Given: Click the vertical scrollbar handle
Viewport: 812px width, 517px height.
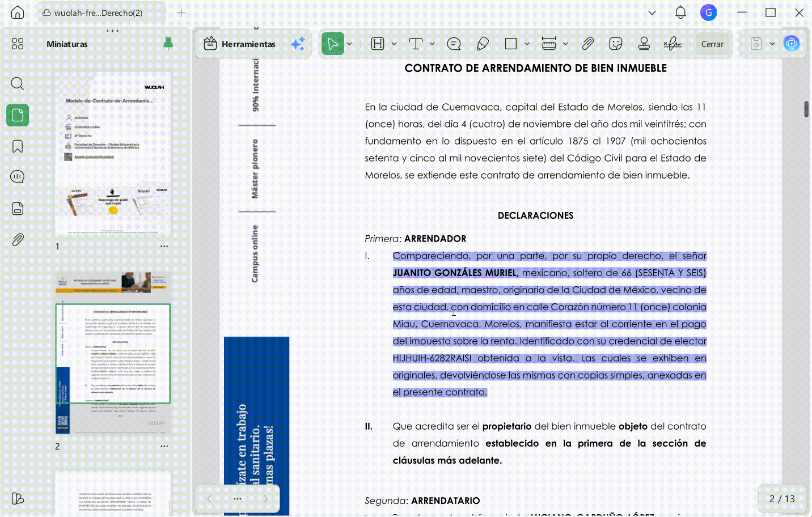Looking at the screenshot, I should 806,109.
